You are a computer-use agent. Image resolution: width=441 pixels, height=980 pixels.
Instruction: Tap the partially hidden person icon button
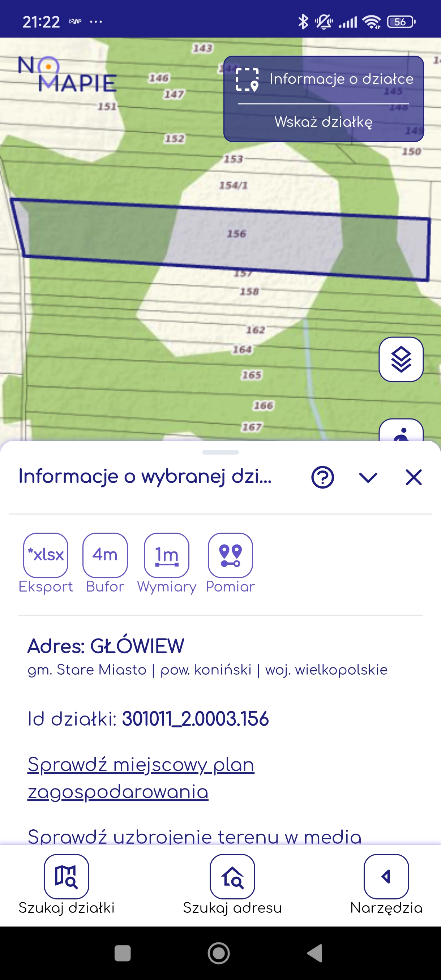(401, 431)
